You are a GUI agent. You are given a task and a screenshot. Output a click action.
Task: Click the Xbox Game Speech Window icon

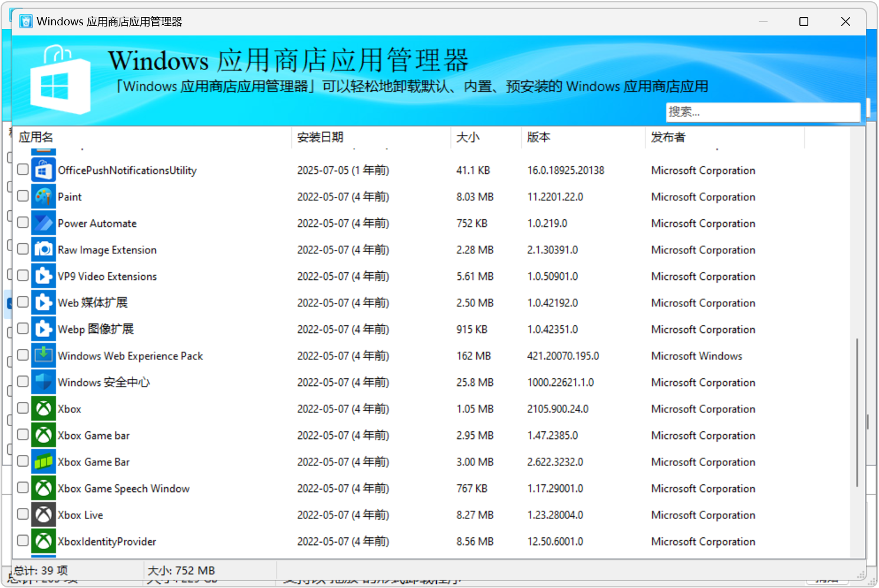tap(44, 488)
